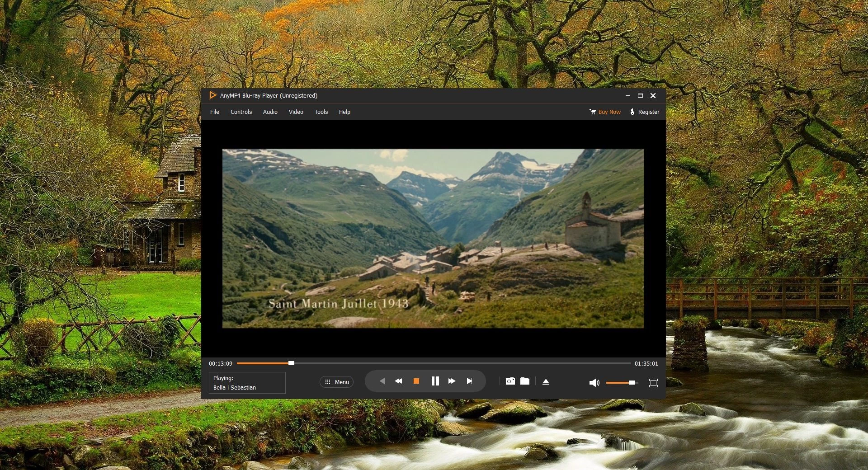Skip to the previous chapter
868x470 pixels.
point(382,381)
